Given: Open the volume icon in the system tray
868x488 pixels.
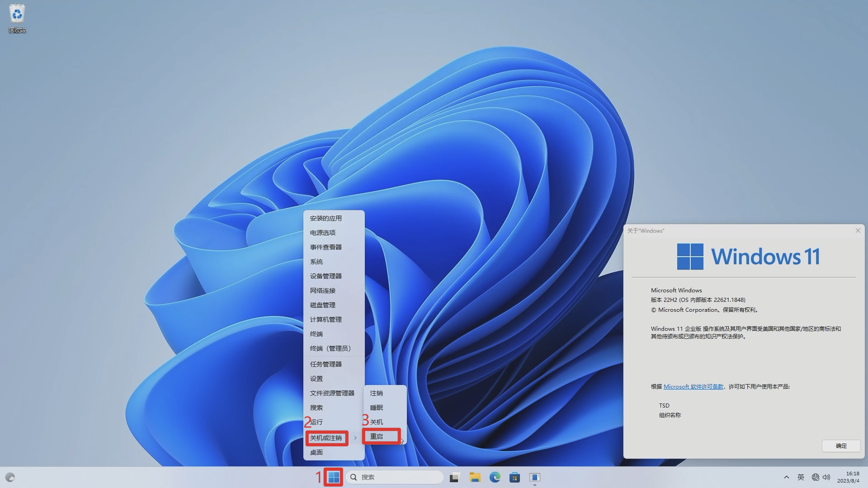Looking at the screenshot, I should (x=827, y=477).
